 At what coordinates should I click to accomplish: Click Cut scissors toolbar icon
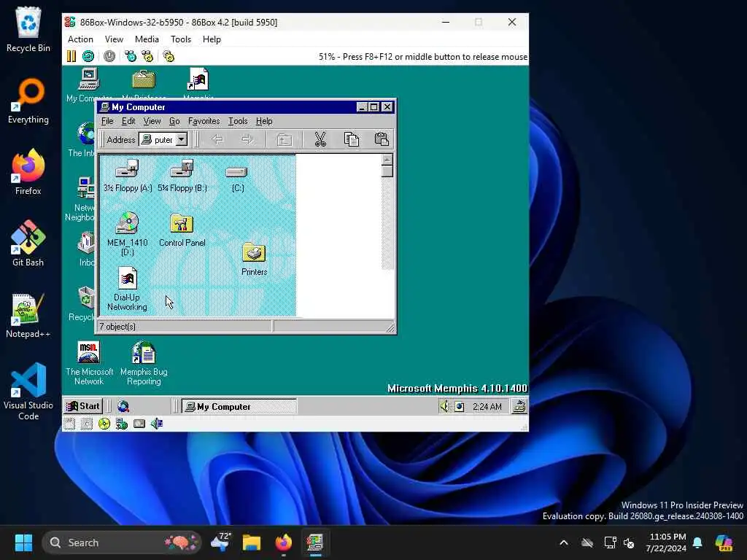pyautogui.click(x=320, y=139)
